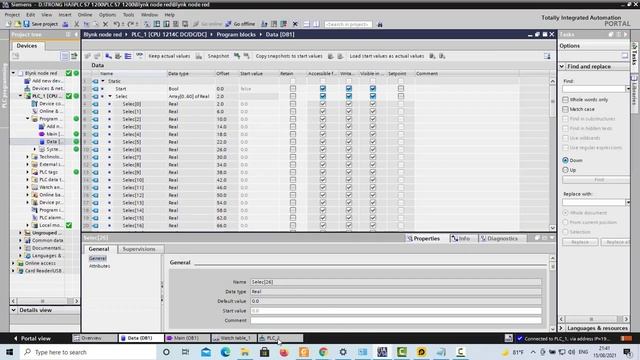Click the data table vertical scrollbar down arrow
Screen dimensions: 640x360
[552, 228]
